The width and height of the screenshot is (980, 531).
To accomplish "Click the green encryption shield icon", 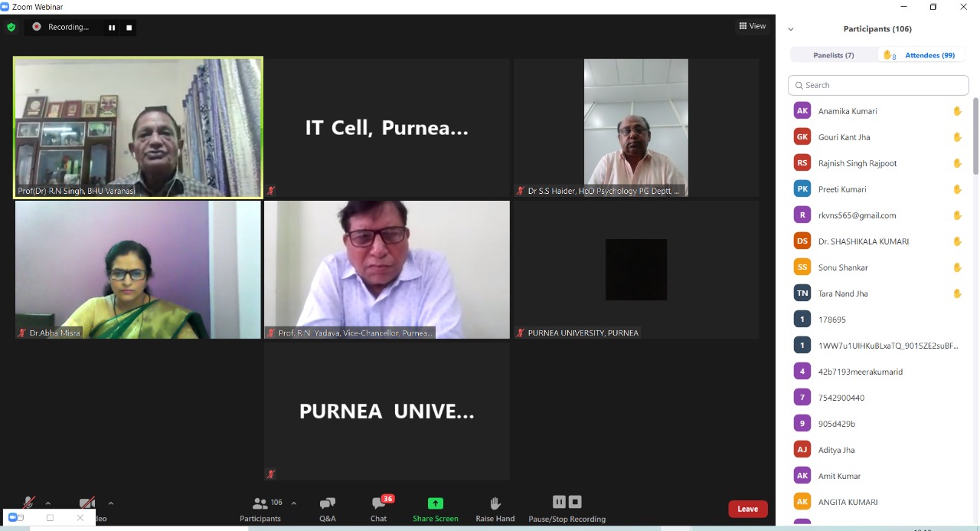I will (x=11, y=27).
